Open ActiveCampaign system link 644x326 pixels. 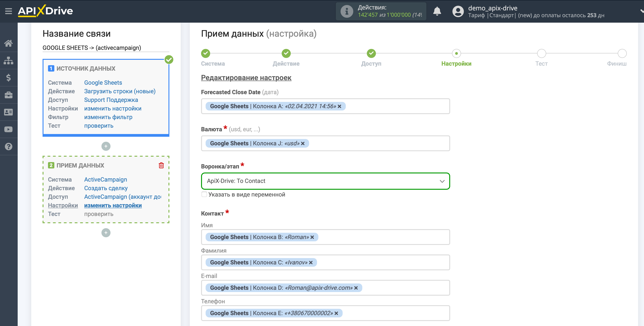tap(106, 180)
